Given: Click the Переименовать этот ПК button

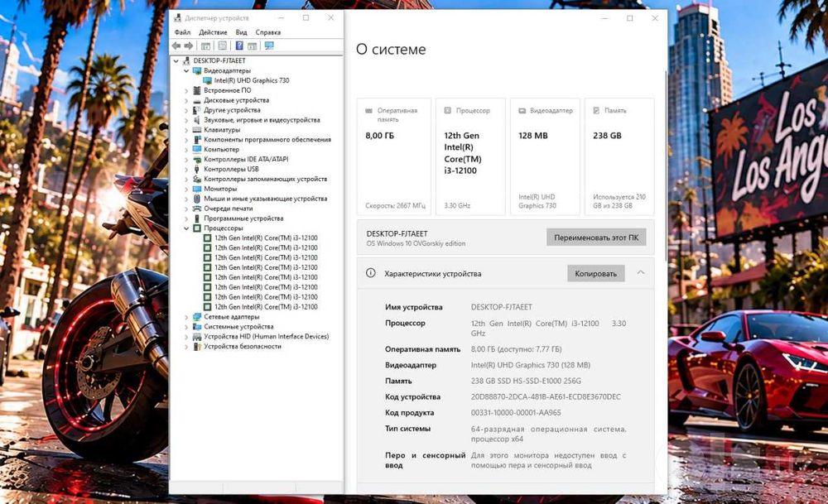Looking at the screenshot, I should pyautogui.click(x=596, y=238).
